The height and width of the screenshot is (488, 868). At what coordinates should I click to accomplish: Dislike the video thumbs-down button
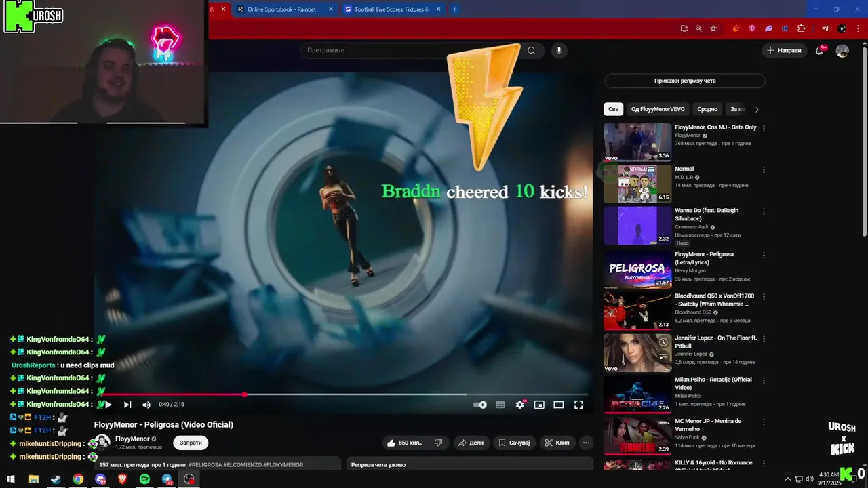(439, 443)
